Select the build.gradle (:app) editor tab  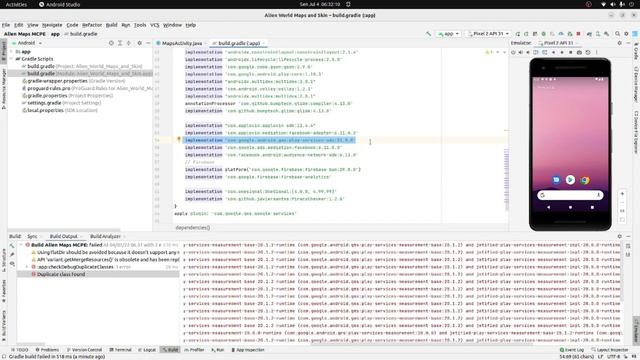click(239, 43)
